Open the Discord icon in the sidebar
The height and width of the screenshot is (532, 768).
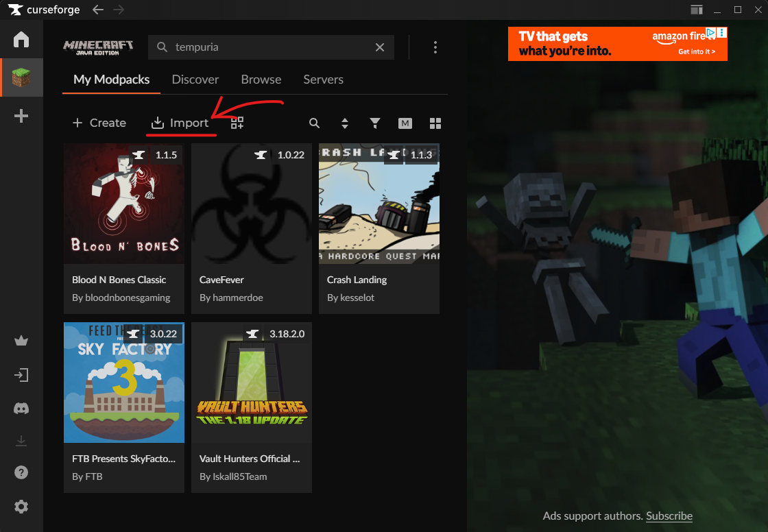click(21, 408)
